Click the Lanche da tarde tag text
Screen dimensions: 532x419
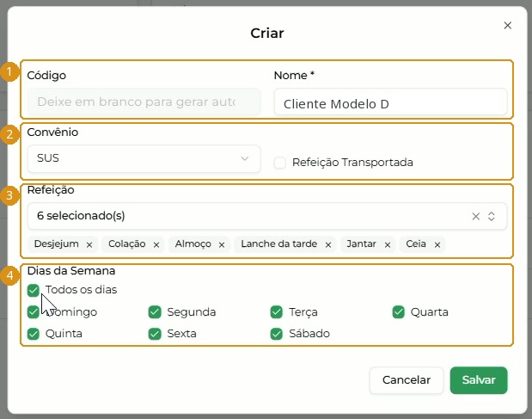(x=279, y=243)
